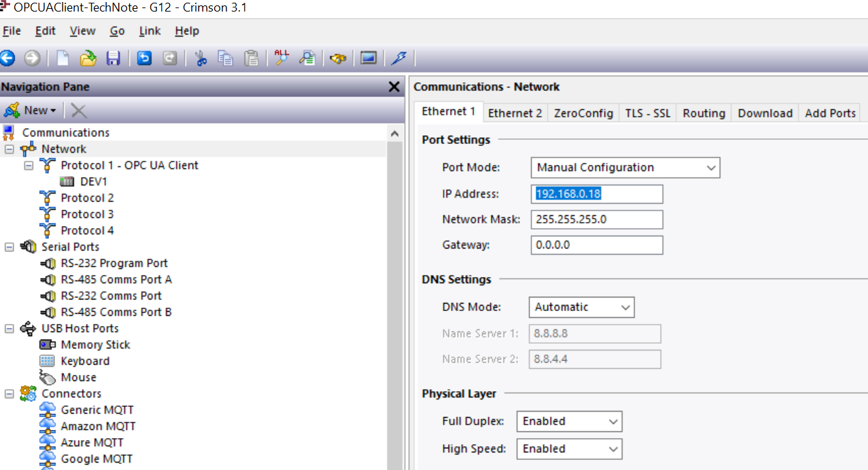Select the Google MQTT connector
The width and height of the screenshot is (868, 470).
coord(97,458)
